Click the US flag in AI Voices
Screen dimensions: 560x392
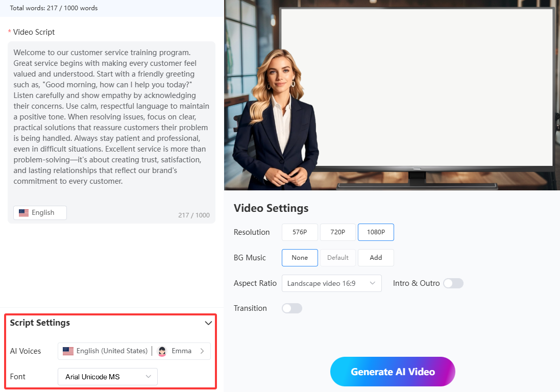click(68, 351)
